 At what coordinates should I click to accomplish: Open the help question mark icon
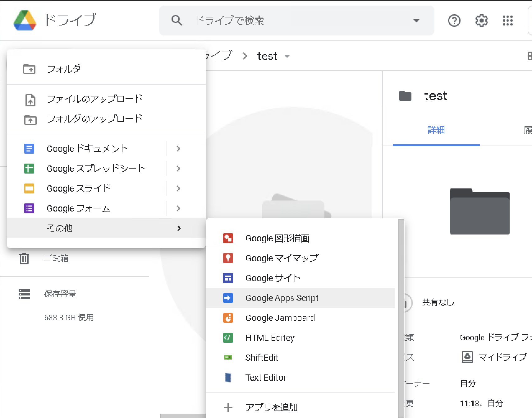tap(454, 21)
